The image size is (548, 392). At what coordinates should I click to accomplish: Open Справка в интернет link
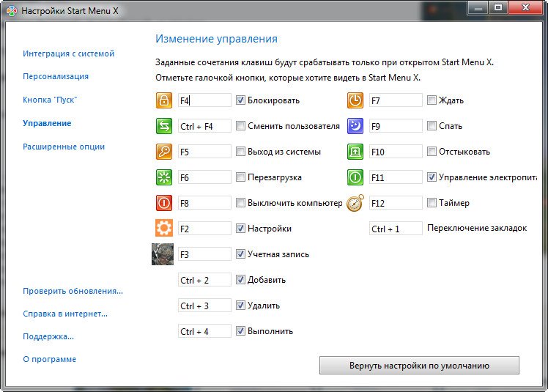pyautogui.click(x=65, y=314)
